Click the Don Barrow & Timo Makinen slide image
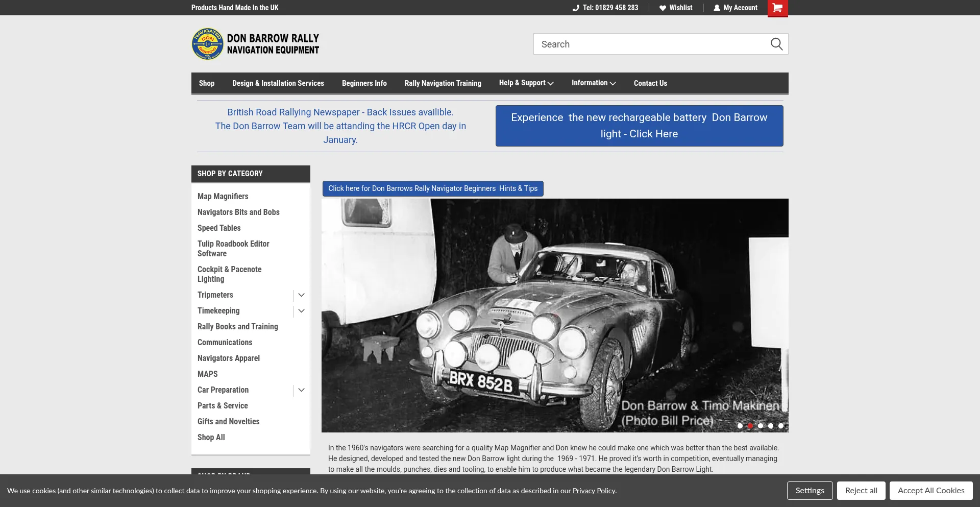The image size is (980, 507). pyautogui.click(x=555, y=316)
